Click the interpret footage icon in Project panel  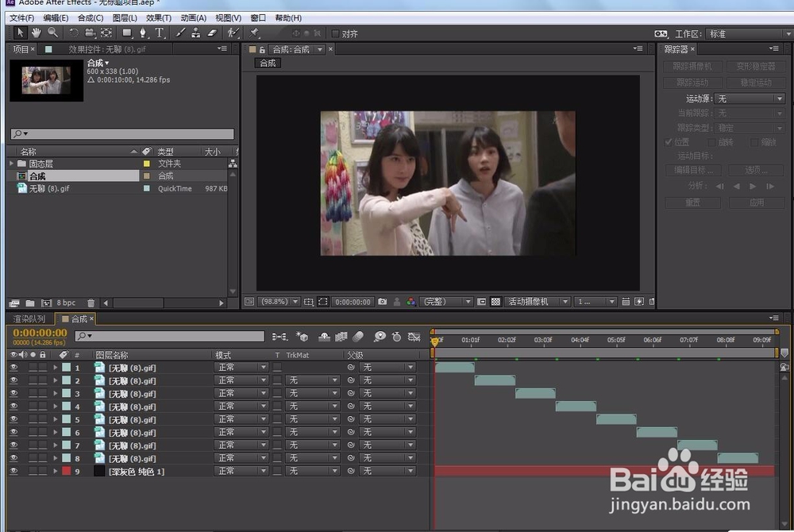coord(14,303)
